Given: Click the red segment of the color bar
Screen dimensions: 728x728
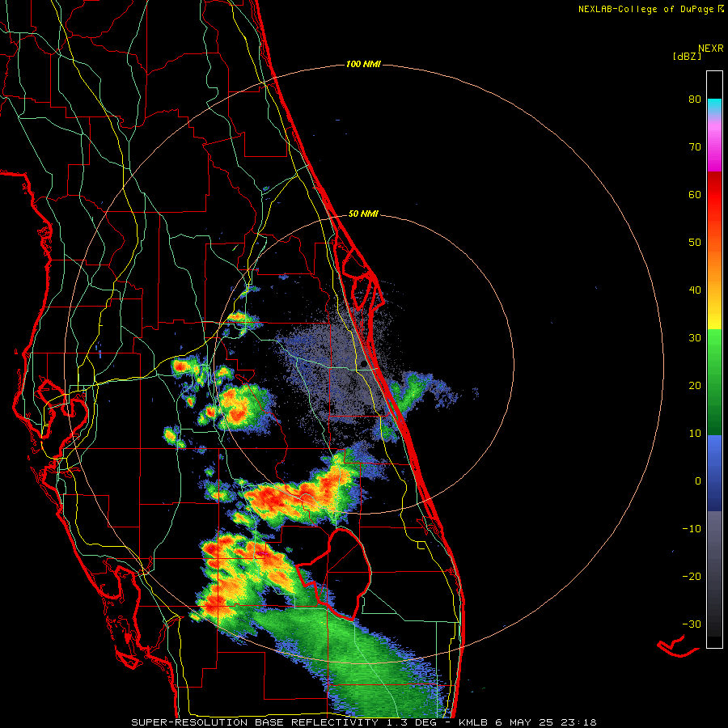Looking at the screenshot, I should (x=714, y=195).
